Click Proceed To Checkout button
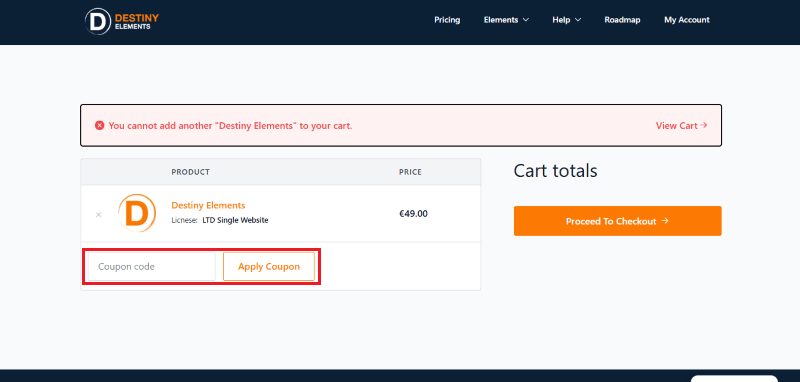This screenshot has height=382, width=800. (x=617, y=221)
